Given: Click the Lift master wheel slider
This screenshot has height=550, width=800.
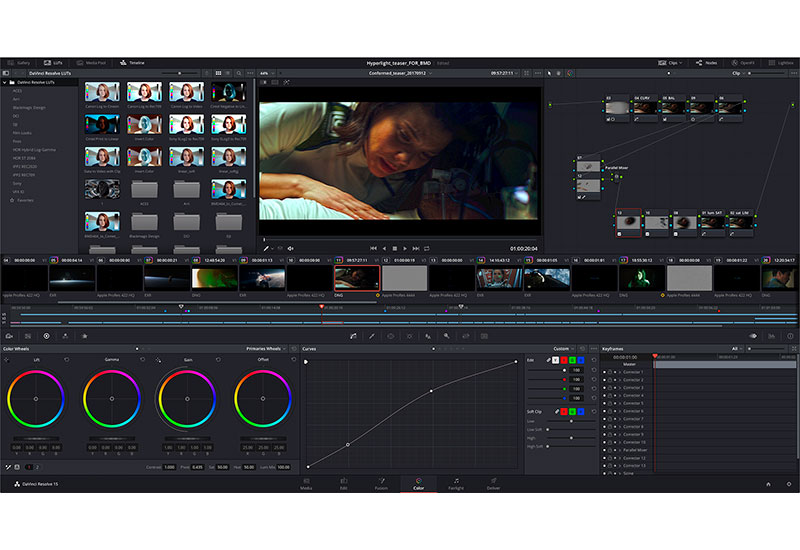Looking at the screenshot, I should (36, 439).
